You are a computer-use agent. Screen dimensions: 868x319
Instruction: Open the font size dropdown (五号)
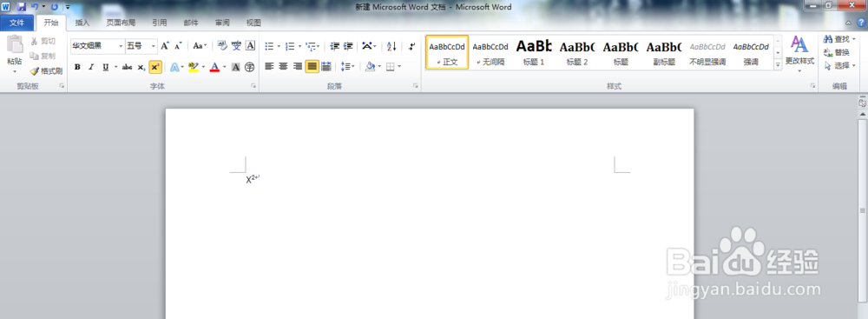click(x=154, y=46)
